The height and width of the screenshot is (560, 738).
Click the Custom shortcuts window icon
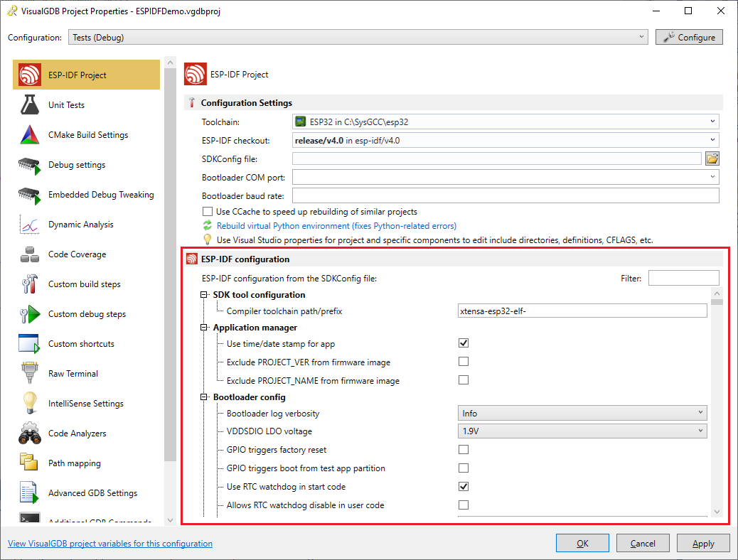pos(29,343)
